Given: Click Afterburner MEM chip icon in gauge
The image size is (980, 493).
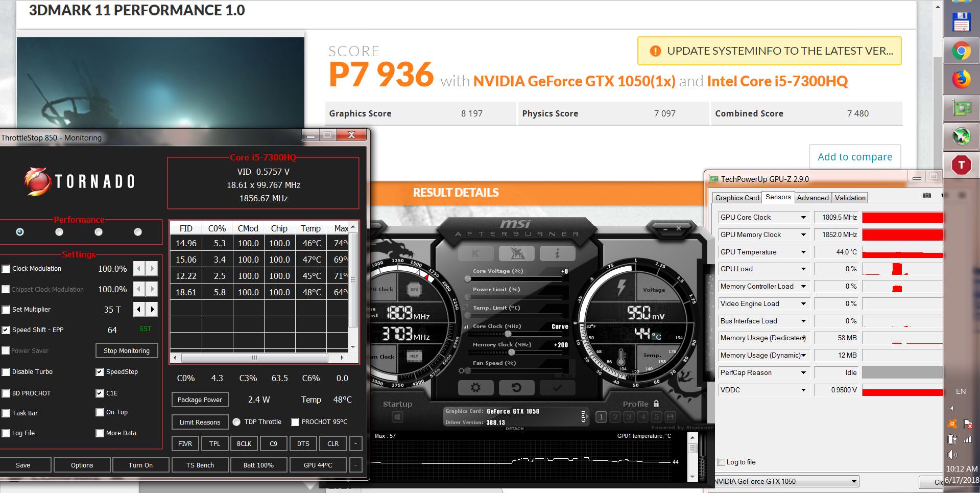Looking at the screenshot, I should click(x=414, y=356).
